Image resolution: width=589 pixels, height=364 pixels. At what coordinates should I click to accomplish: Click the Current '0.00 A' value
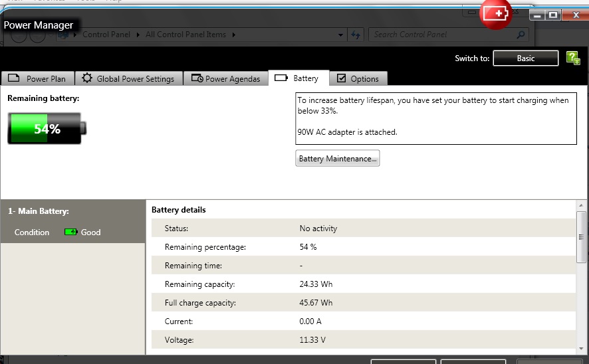pos(310,321)
